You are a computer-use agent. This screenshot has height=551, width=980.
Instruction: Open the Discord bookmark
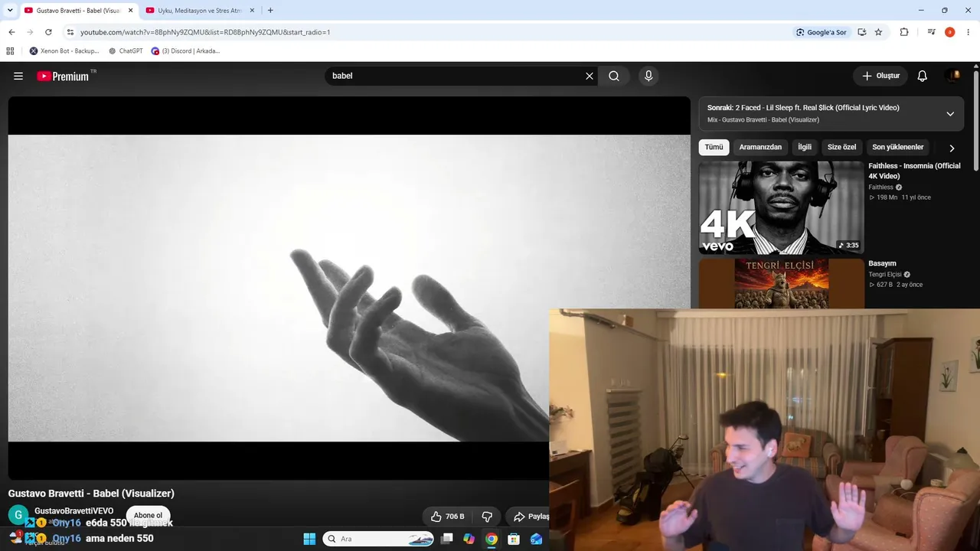(185, 51)
